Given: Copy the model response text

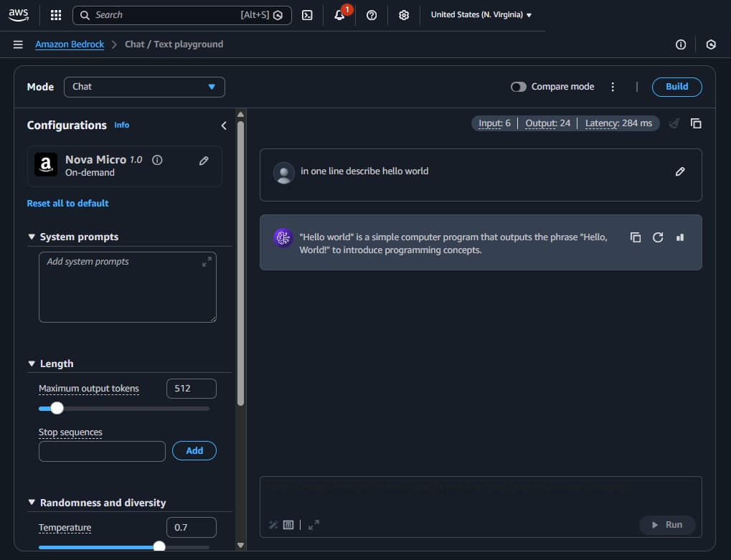Looking at the screenshot, I should point(636,237).
